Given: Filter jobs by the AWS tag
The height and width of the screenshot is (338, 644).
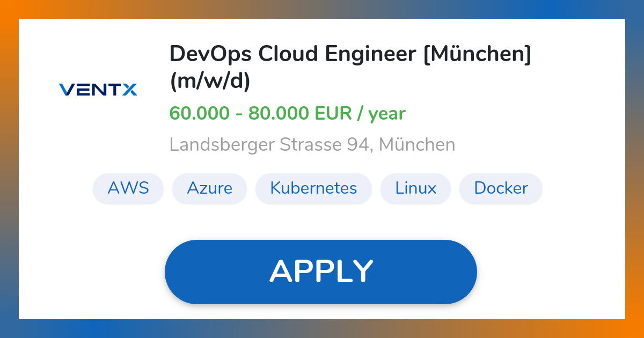Looking at the screenshot, I should (128, 188).
